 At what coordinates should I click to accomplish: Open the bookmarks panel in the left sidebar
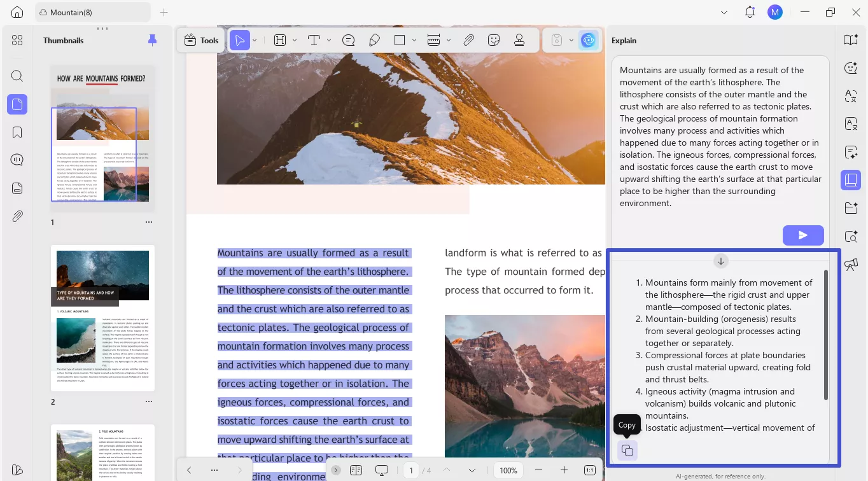pyautogui.click(x=17, y=132)
